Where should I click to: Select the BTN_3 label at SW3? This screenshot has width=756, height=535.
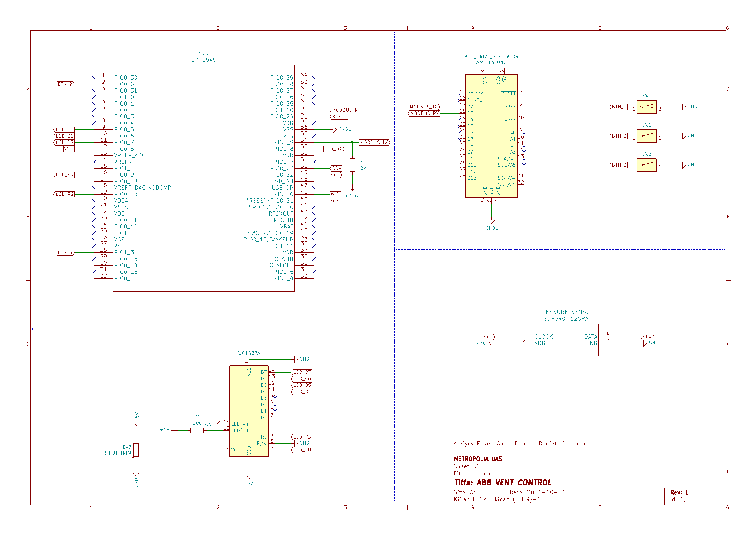(619, 165)
